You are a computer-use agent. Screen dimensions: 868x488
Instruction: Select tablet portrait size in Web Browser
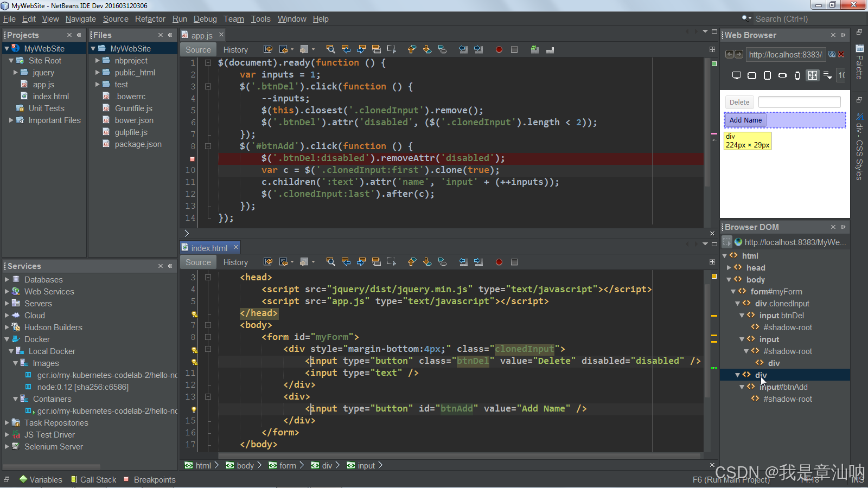[x=767, y=75]
